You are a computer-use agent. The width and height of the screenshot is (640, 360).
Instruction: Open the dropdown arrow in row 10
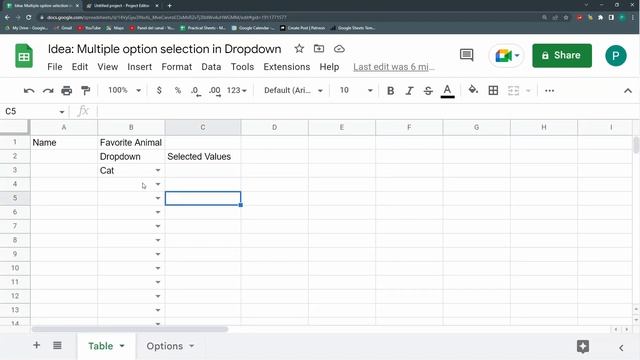[158, 268]
